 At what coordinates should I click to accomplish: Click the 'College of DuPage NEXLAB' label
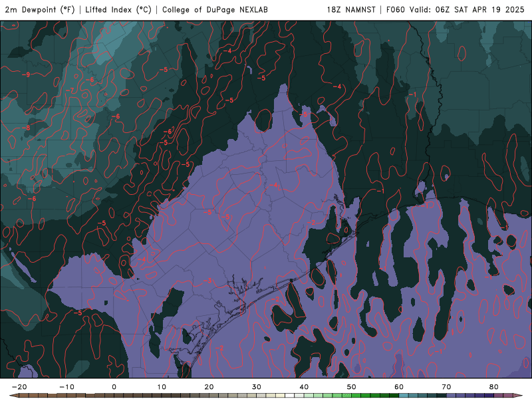[x=215, y=10]
